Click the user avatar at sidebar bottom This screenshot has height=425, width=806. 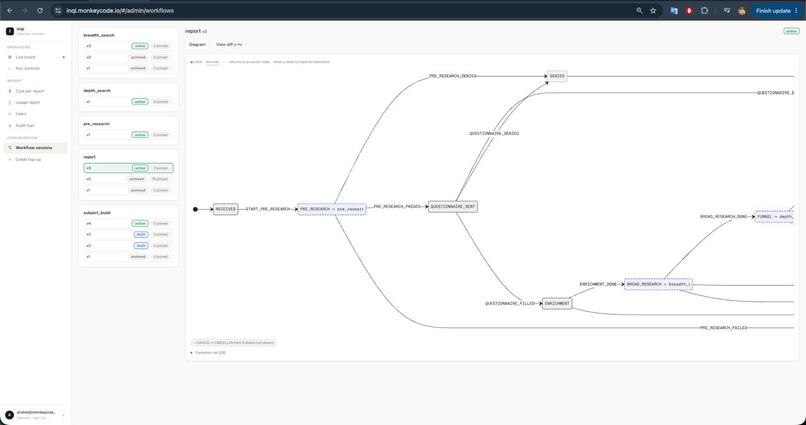[9, 415]
